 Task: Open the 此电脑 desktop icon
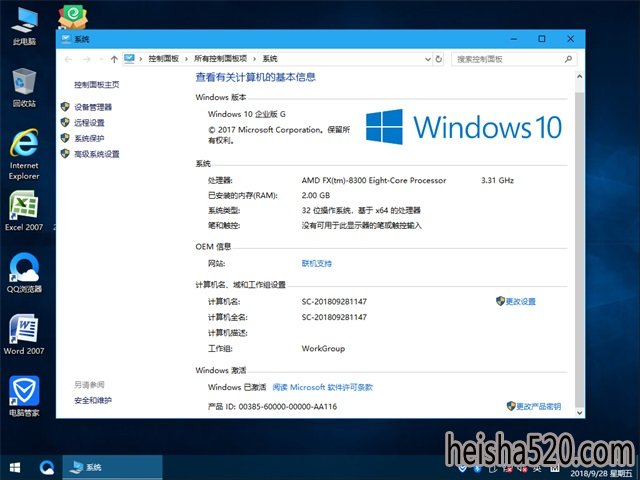pyautogui.click(x=24, y=26)
